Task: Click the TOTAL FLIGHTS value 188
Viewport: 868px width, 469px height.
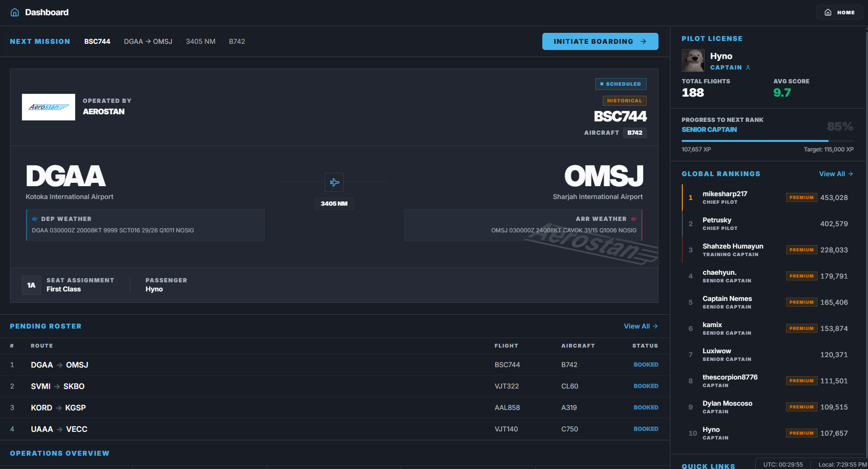Action: (x=693, y=93)
